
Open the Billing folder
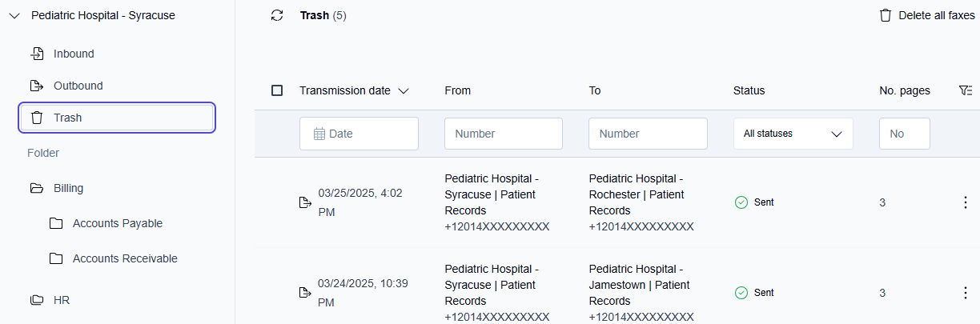pos(68,188)
